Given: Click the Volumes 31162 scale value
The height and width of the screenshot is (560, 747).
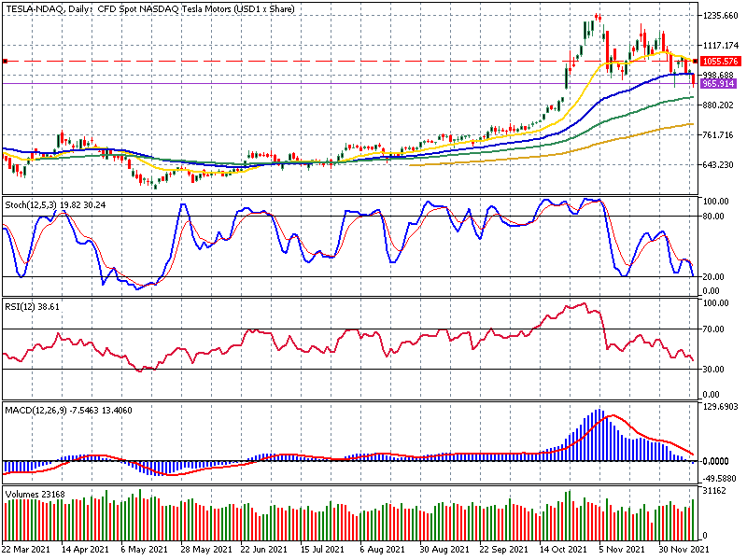Looking at the screenshot, I should pos(713,491).
